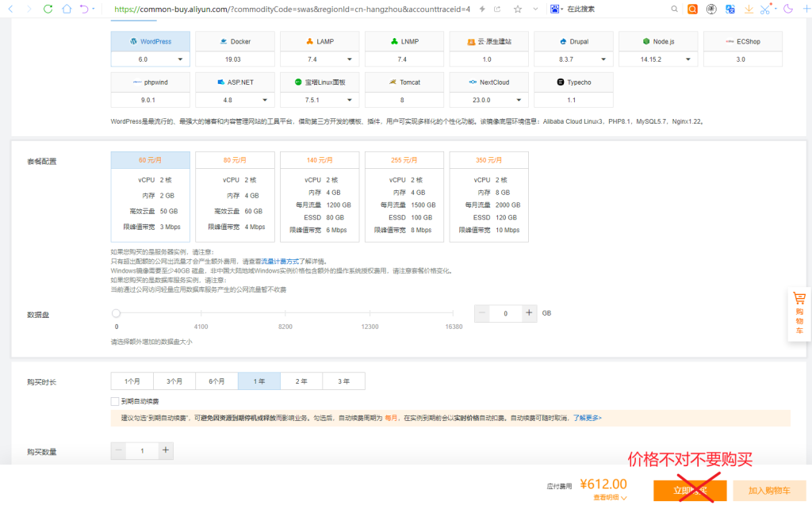Choose the Docker application image

tap(235, 41)
